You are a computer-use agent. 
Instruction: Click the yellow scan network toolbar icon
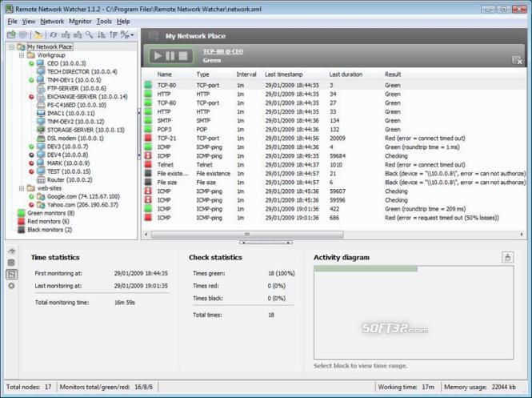38,34
